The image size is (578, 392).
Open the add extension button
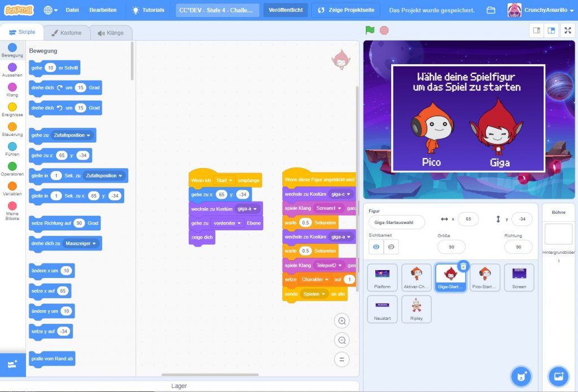tap(12, 364)
